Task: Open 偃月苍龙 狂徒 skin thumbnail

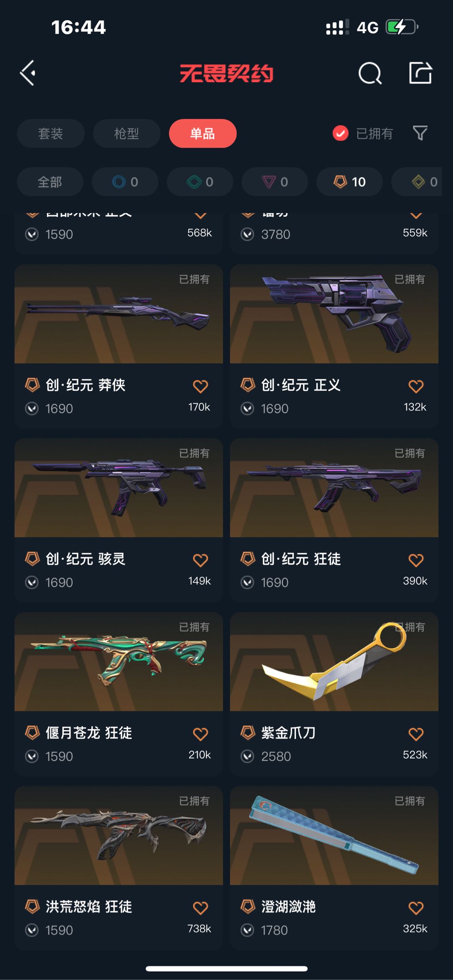Action: click(x=119, y=662)
